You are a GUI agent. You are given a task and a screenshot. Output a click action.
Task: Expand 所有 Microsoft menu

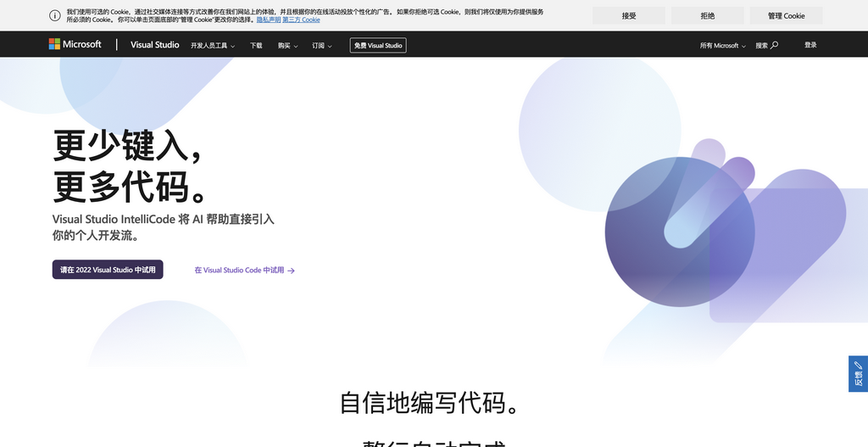pyautogui.click(x=722, y=46)
